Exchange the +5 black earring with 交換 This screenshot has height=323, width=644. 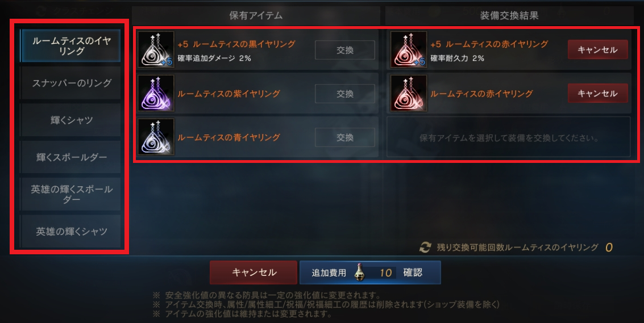(345, 50)
